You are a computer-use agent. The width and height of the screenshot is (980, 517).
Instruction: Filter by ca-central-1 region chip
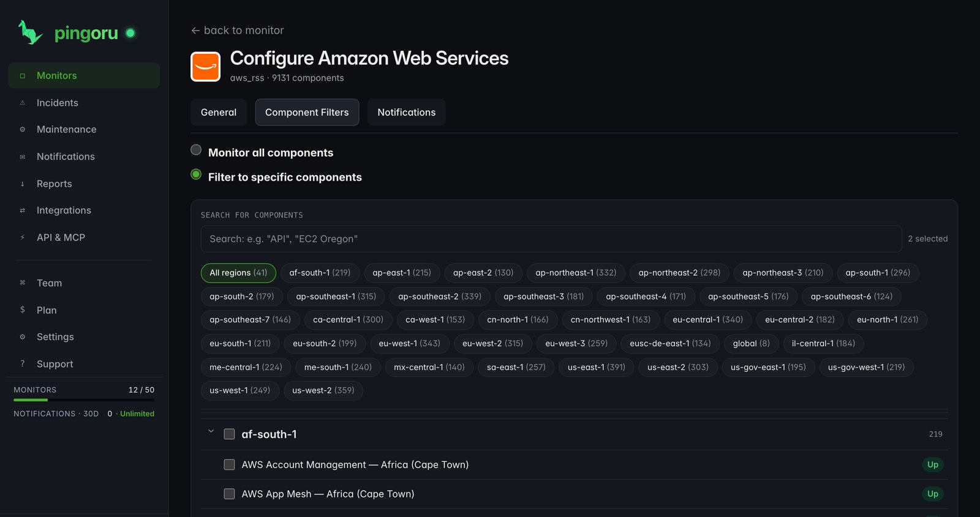pyautogui.click(x=349, y=320)
